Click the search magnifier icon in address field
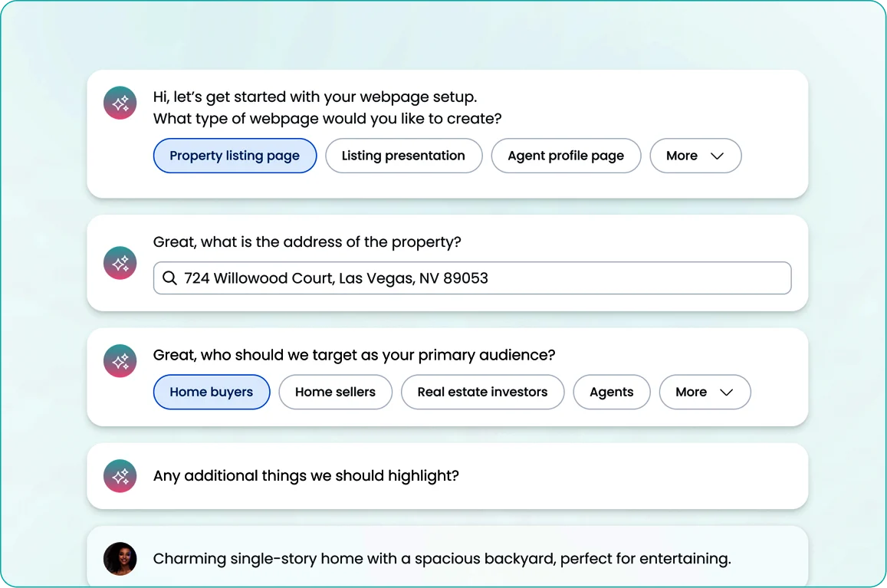 point(170,278)
